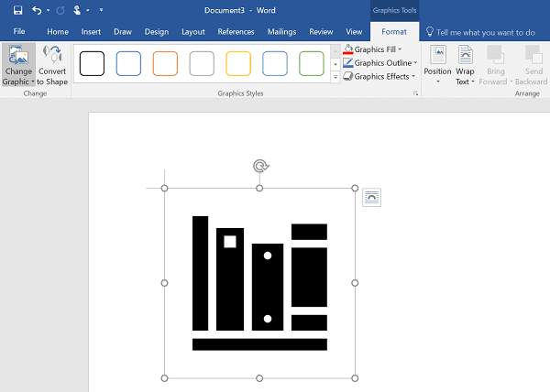Open Graphics Outline options

tap(380, 63)
